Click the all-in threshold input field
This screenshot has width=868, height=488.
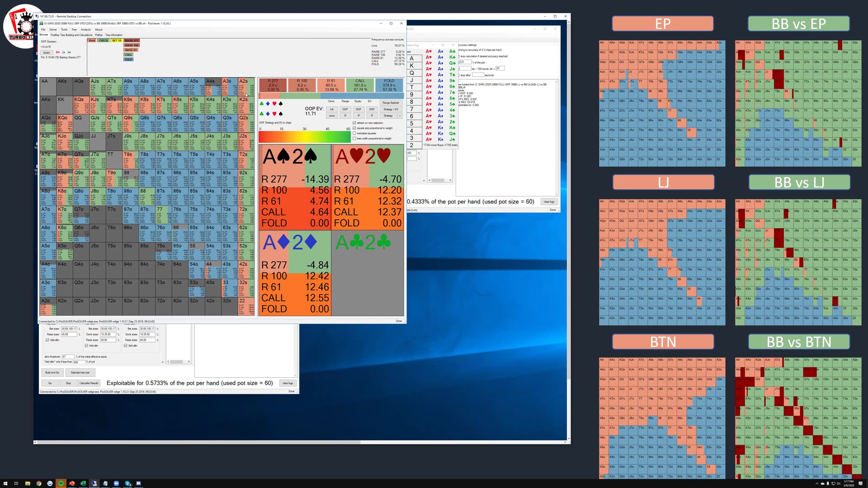coord(68,357)
